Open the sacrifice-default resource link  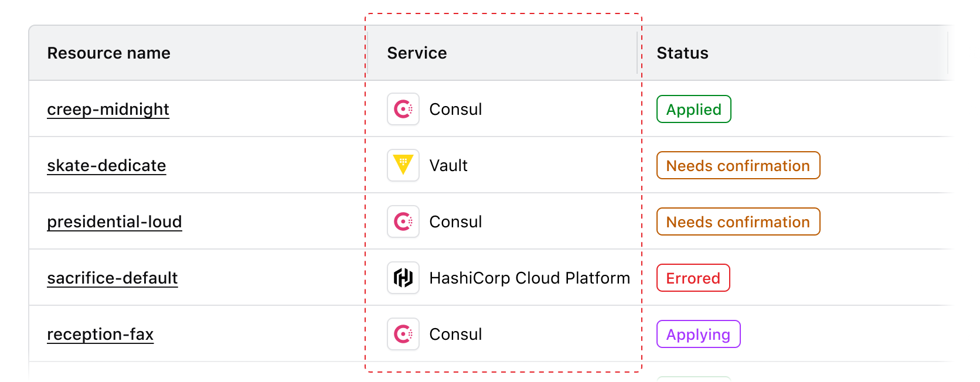click(x=113, y=278)
